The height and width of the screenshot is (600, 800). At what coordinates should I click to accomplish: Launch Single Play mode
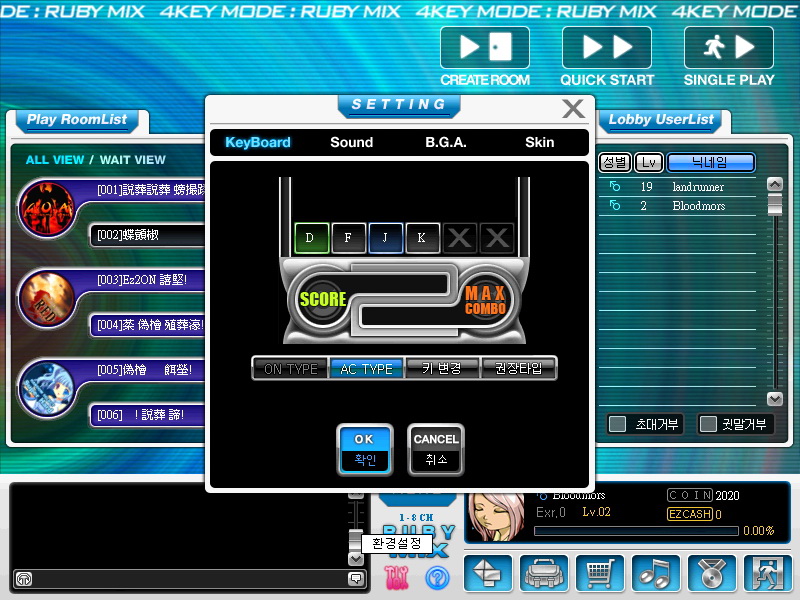click(x=728, y=47)
